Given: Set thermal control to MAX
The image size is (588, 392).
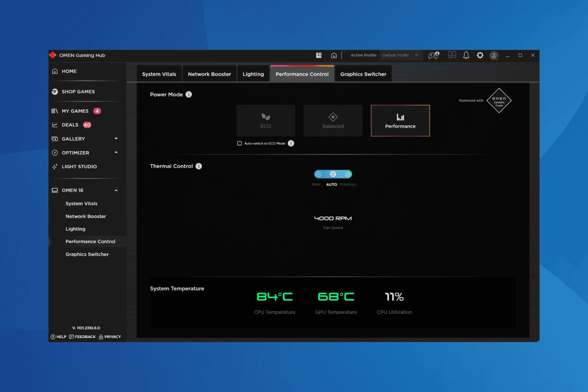Looking at the screenshot, I should click(x=316, y=185).
